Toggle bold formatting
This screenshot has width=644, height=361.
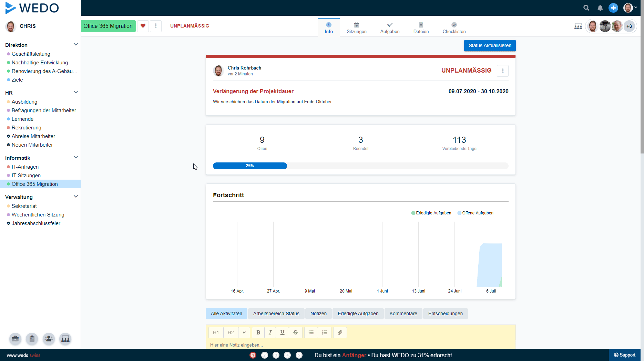click(258, 332)
